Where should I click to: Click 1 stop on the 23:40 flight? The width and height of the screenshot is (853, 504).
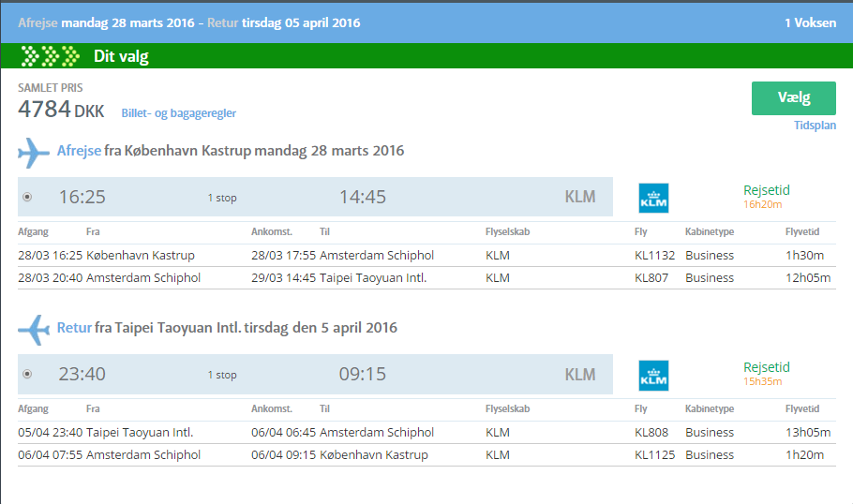point(222,375)
